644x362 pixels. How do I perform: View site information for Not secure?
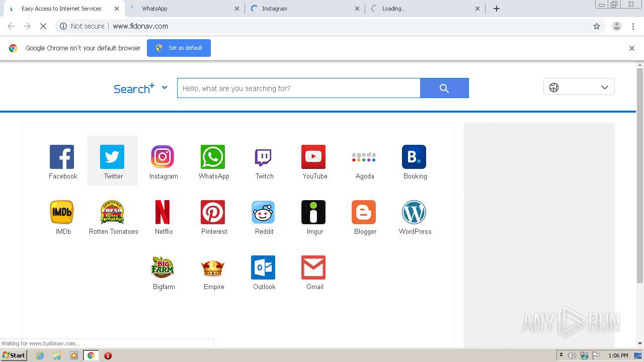pos(82,26)
